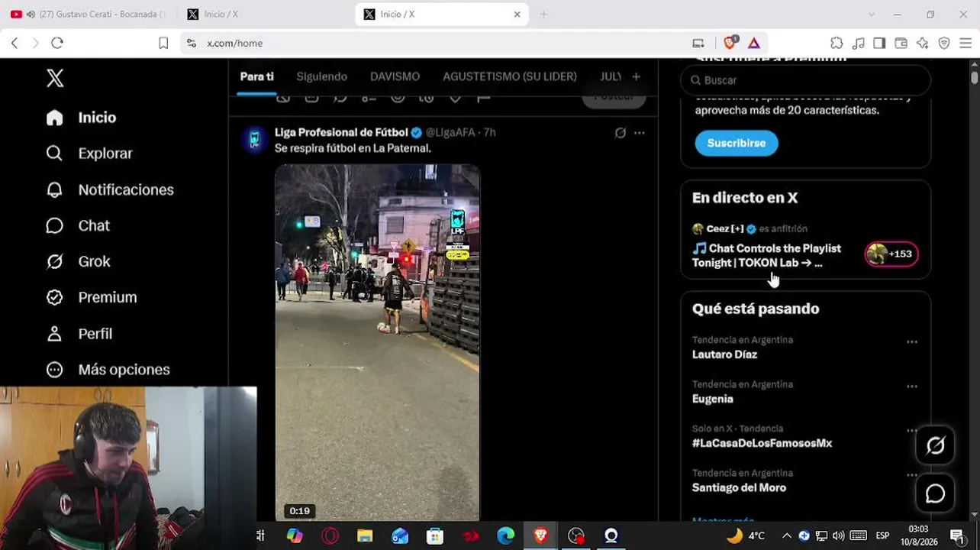The height and width of the screenshot is (550, 980).
Task: Open File Explorer from the taskbar
Action: [365, 536]
